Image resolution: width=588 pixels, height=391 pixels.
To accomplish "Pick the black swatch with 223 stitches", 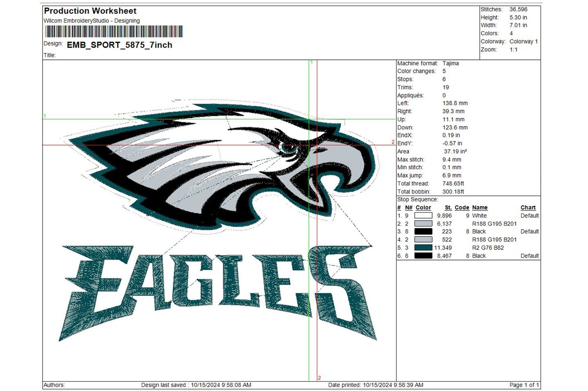I will pyautogui.click(x=423, y=232).
